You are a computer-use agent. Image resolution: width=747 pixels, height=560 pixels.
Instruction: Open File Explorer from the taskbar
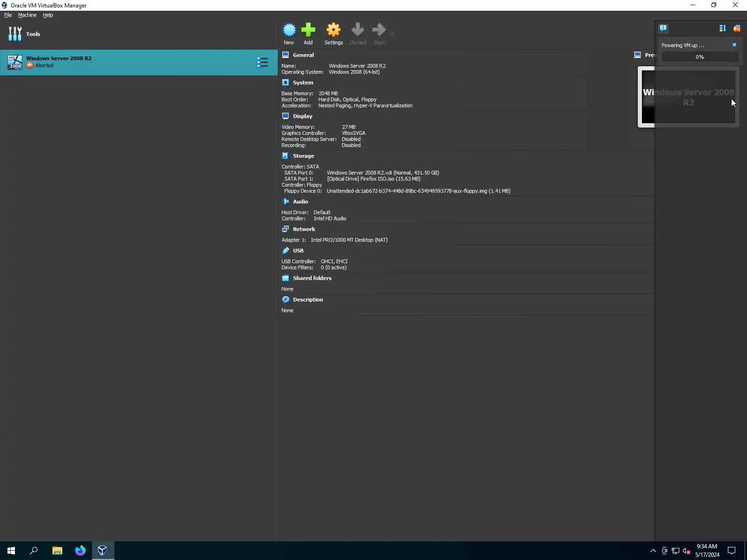57,551
